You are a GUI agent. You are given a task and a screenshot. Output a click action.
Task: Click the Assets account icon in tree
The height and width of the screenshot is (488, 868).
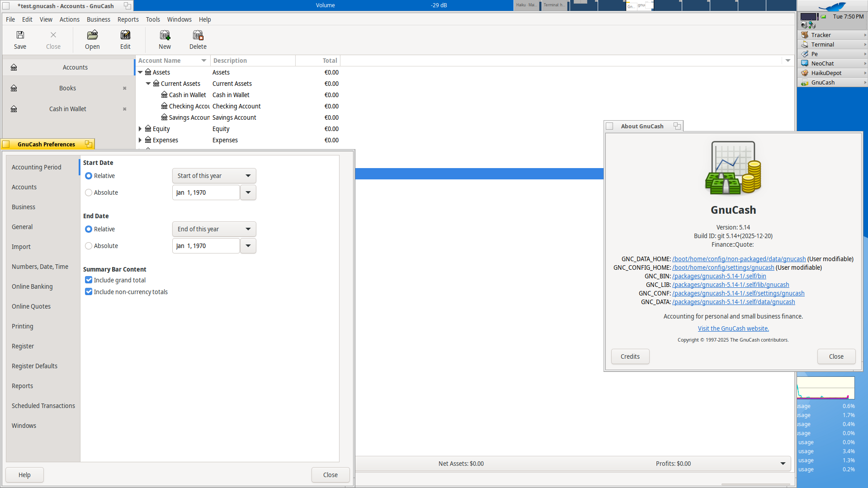[148, 72]
